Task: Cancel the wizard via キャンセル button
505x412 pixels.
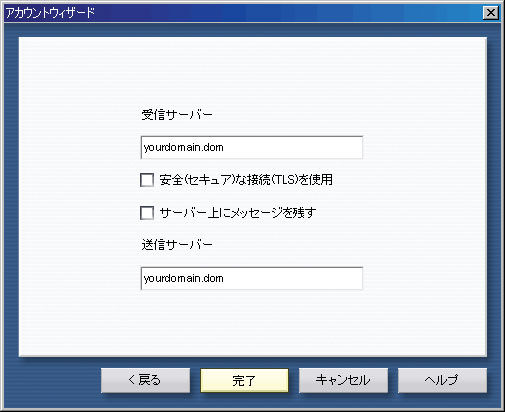Action: coord(343,380)
